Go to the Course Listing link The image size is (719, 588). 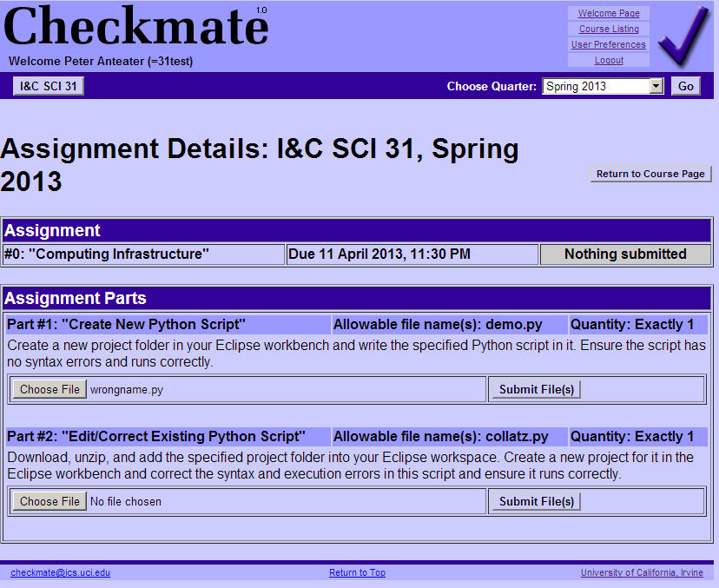[608, 29]
